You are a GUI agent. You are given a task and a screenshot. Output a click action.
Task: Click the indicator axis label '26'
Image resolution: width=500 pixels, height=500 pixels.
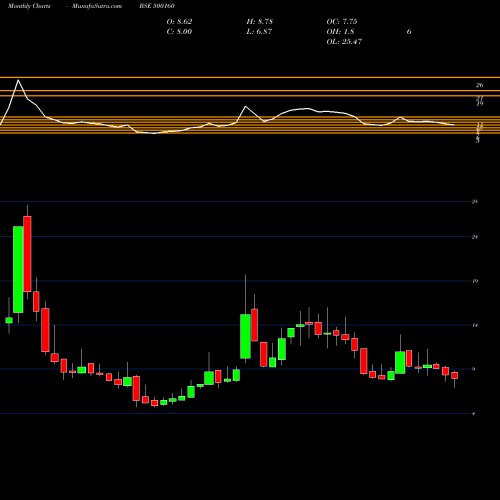click(479, 85)
